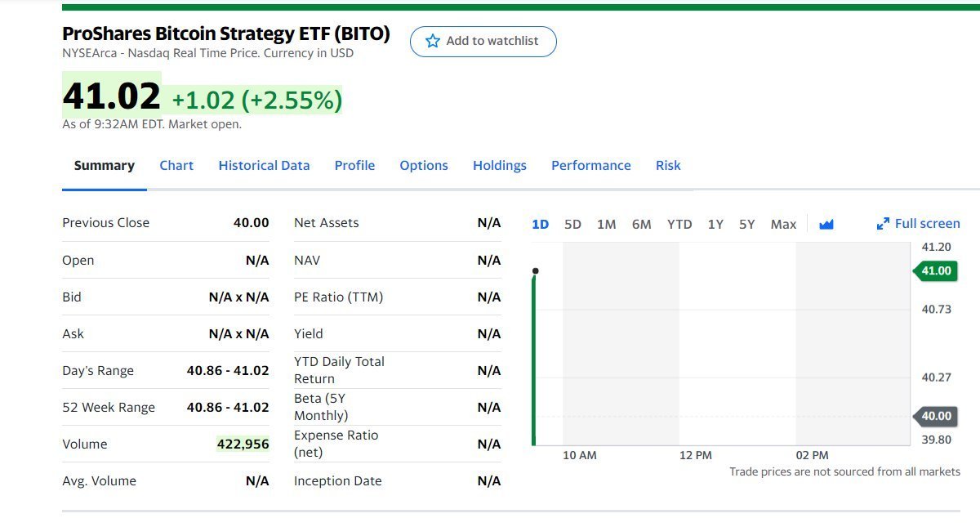Viewport: 980px width, 527px height.
Task: Open the Chart tab
Action: [176, 165]
